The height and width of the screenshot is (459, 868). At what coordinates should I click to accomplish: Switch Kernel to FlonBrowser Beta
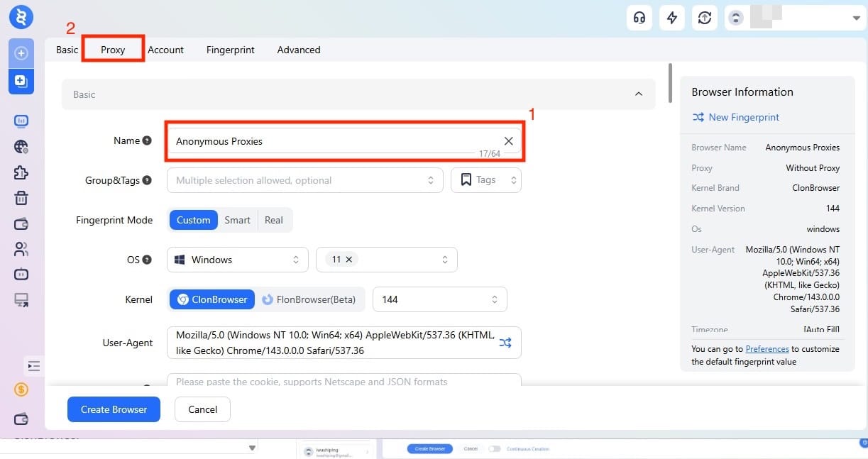click(x=310, y=299)
